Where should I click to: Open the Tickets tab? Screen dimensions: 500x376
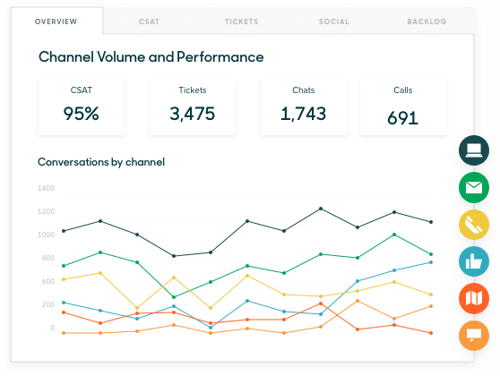click(x=242, y=22)
